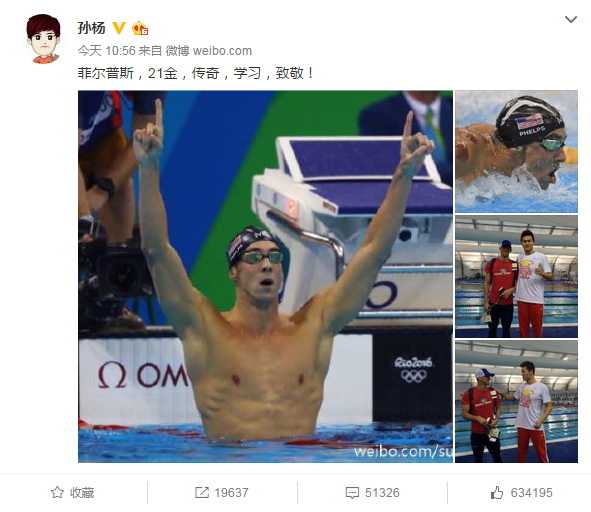Click the crown membership badge icon

140,28
